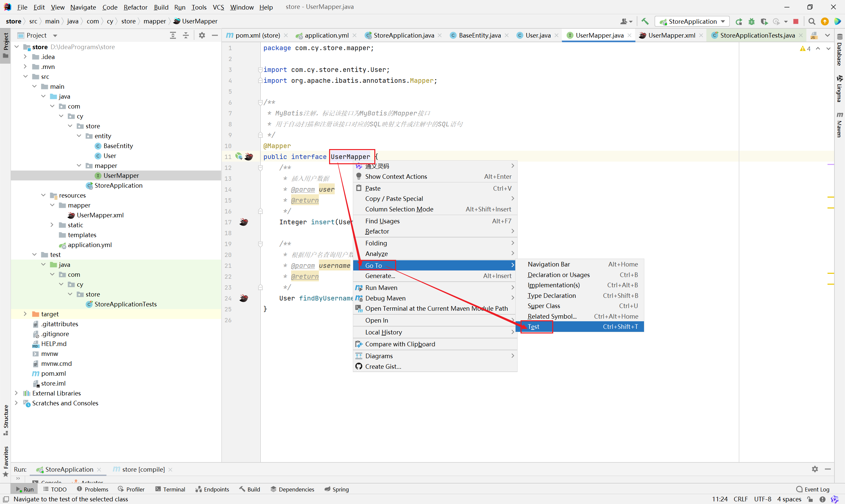Open Search Everywhere with the magnifier icon
This screenshot has width=845, height=504.
(x=811, y=21)
